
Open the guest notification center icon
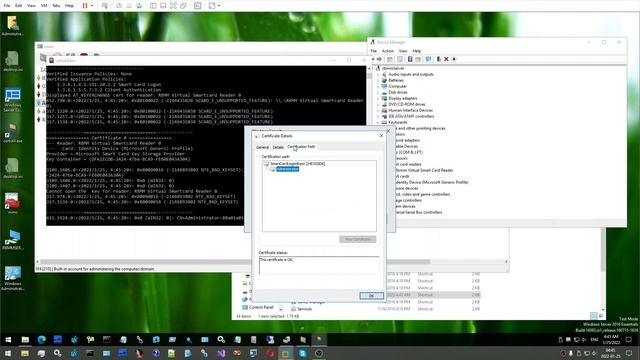(x=629, y=340)
